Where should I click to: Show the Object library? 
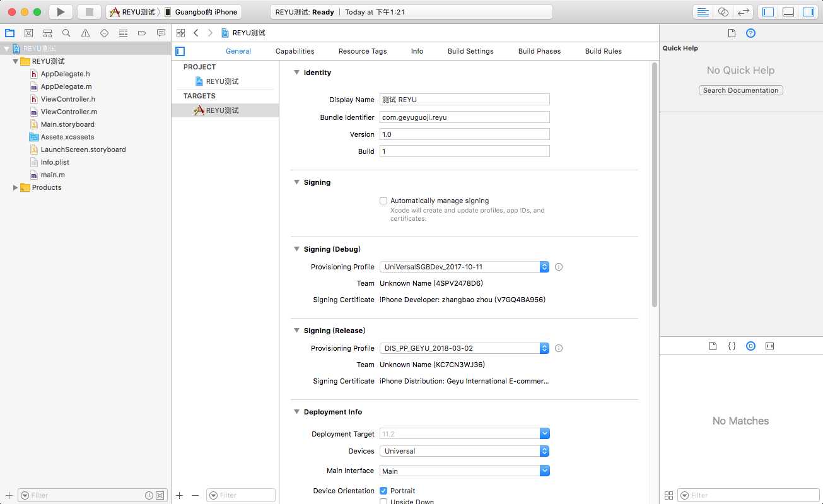click(750, 346)
